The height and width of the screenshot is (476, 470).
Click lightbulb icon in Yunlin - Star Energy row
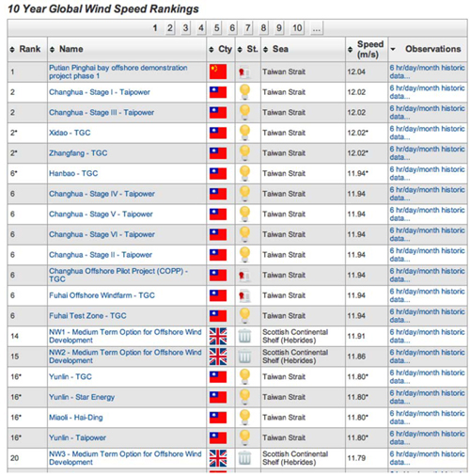(x=244, y=397)
